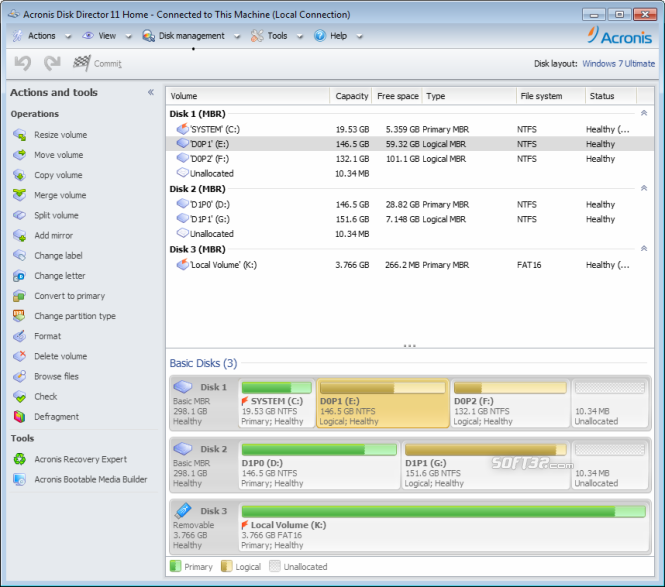665x587 pixels.
Task: Sort by the Free space column header
Action: tap(397, 96)
